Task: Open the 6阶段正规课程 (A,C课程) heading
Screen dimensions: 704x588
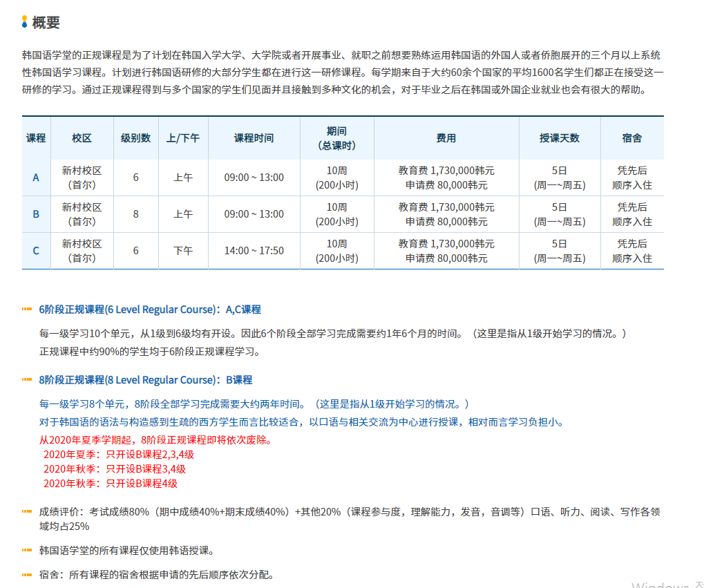Action: pyautogui.click(x=150, y=310)
